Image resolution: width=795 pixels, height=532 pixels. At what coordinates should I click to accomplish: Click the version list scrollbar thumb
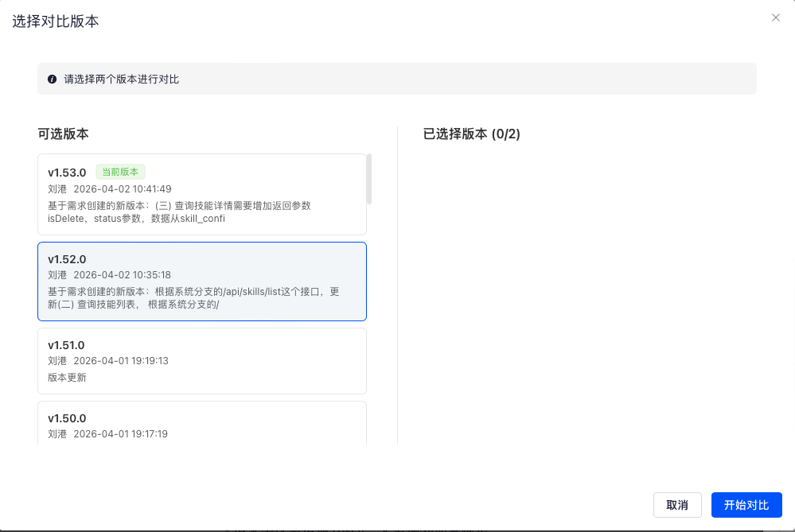(369, 179)
